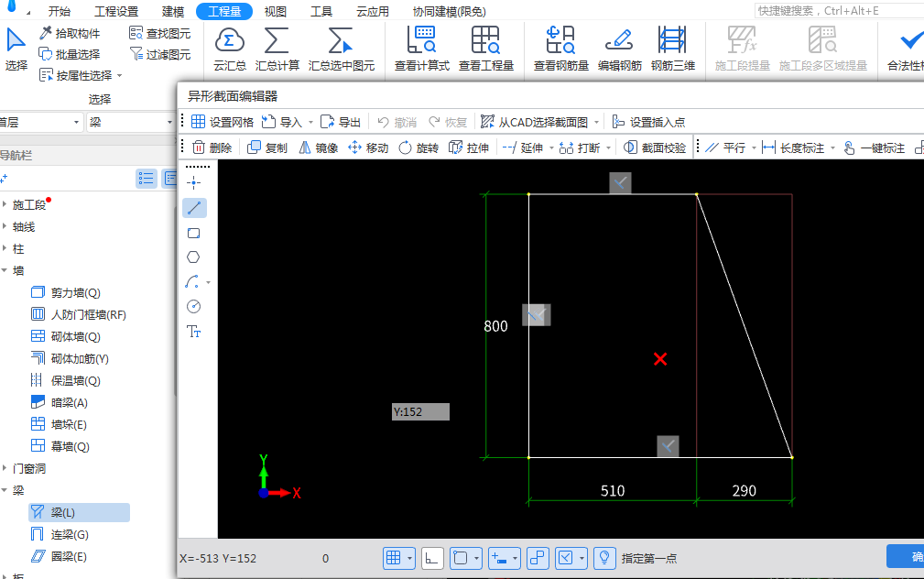This screenshot has width=924, height=579.
Task: Select the rectangle drawing tool
Action: tap(194, 233)
